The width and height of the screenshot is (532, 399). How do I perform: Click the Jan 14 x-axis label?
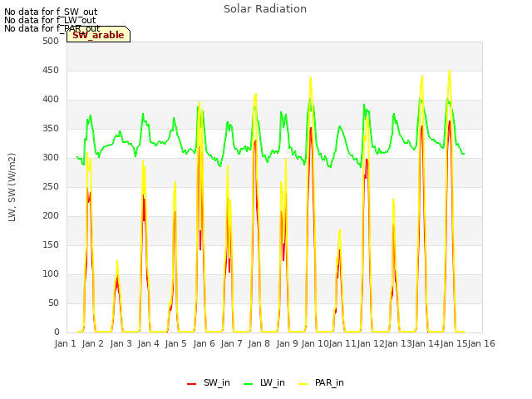(426, 343)
